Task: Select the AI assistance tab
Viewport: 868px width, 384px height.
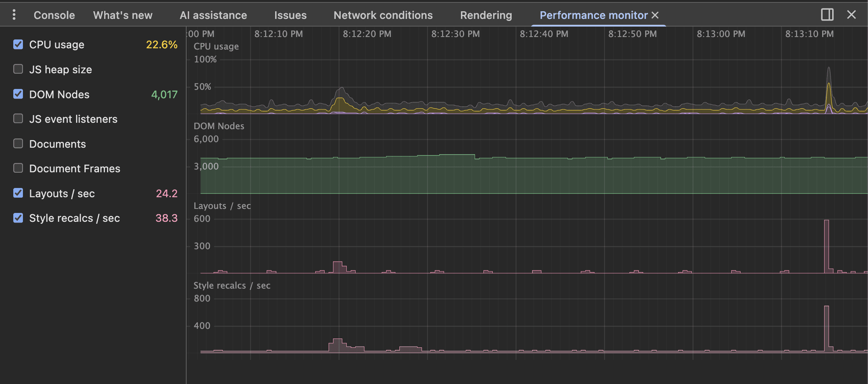Action: pyautogui.click(x=213, y=15)
